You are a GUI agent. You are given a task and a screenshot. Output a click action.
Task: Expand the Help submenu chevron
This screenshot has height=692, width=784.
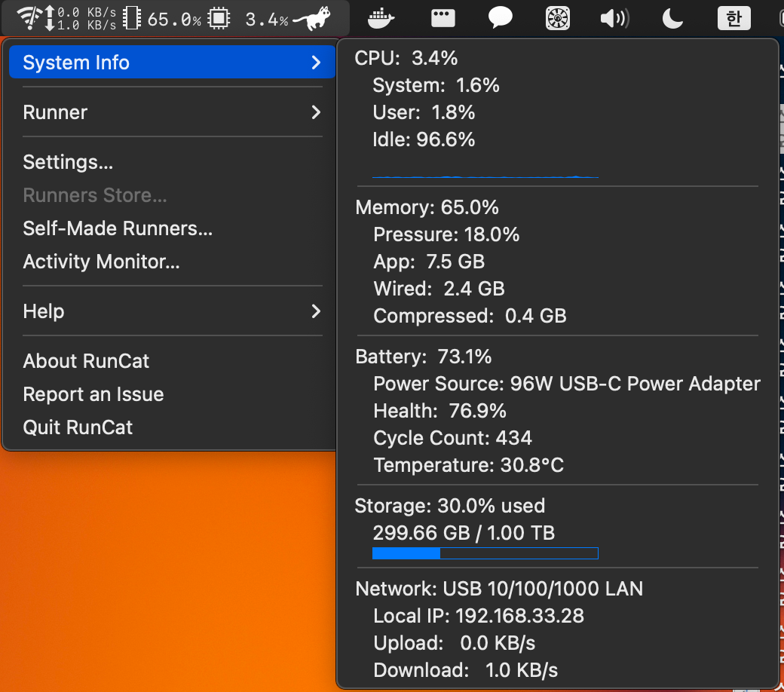(316, 311)
